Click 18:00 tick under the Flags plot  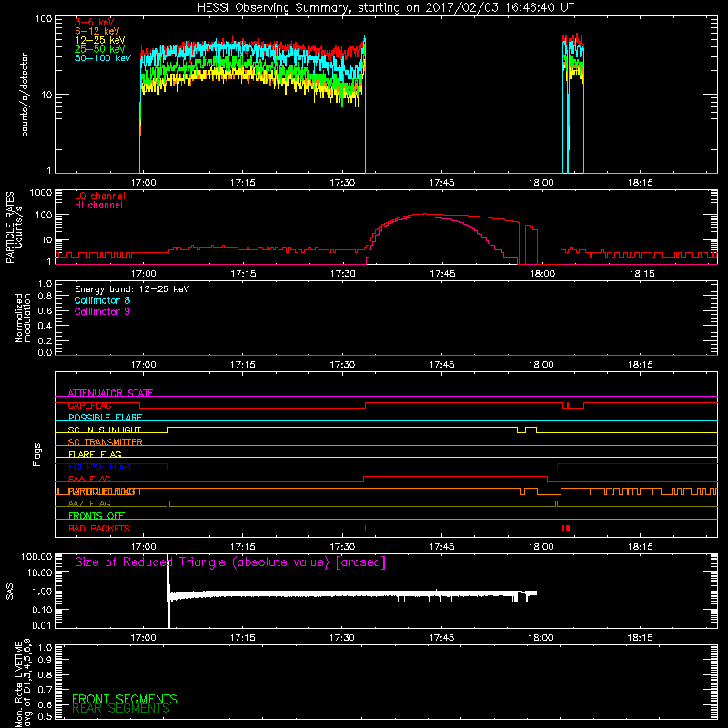click(x=541, y=547)
